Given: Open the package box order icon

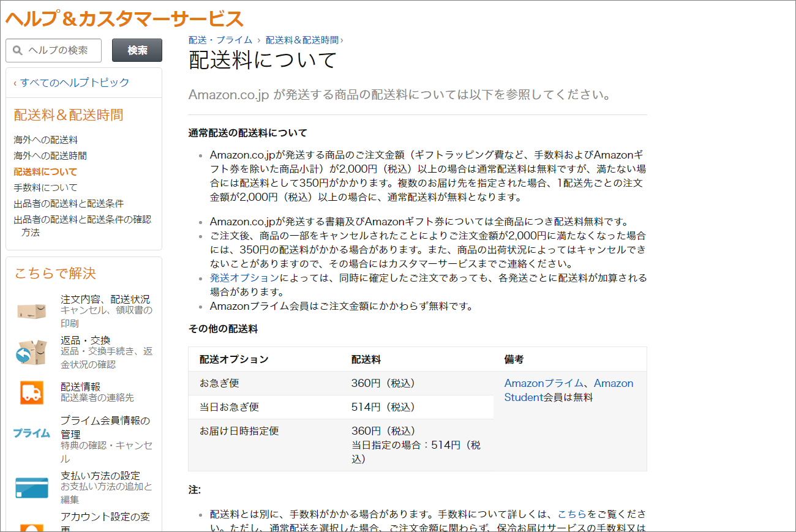Looking at the screenshot, I should [x=32, y=310].
